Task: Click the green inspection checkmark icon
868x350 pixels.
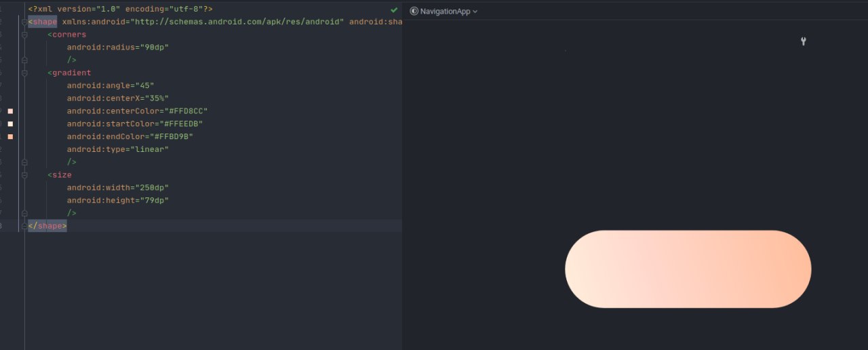Action: click(x=394, y=10)
